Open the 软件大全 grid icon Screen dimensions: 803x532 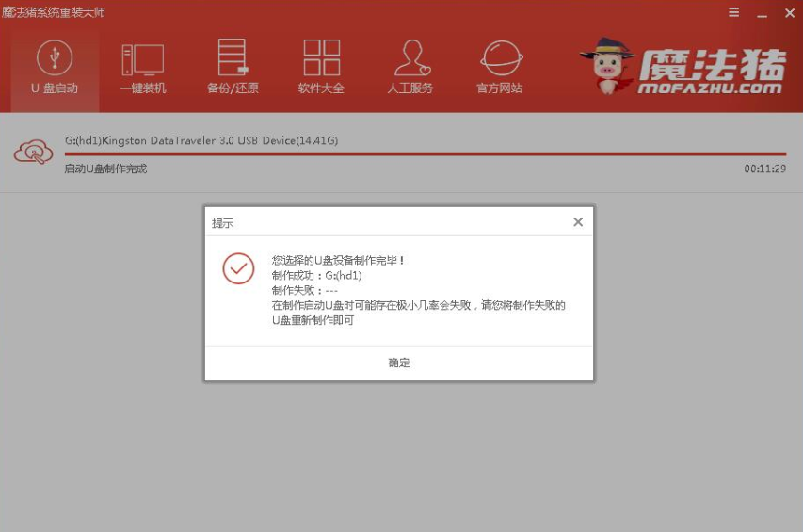point(321,57)
